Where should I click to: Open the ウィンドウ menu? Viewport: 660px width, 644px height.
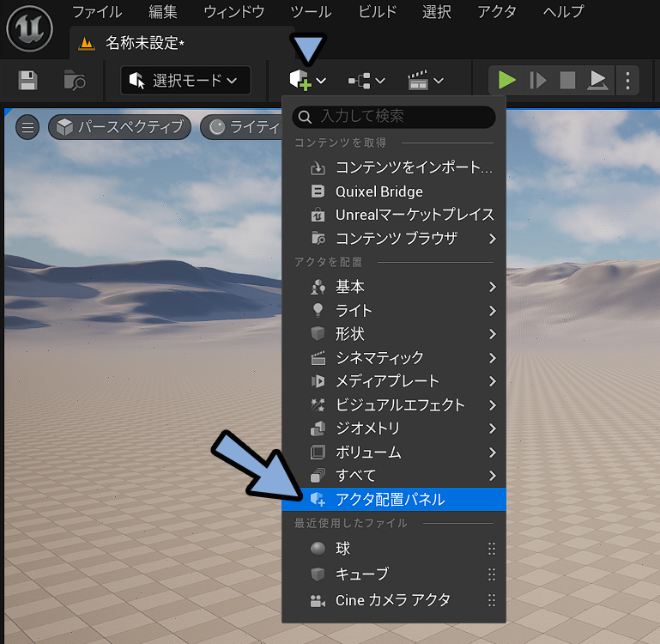pyautogui.click(x=234, y=12)
